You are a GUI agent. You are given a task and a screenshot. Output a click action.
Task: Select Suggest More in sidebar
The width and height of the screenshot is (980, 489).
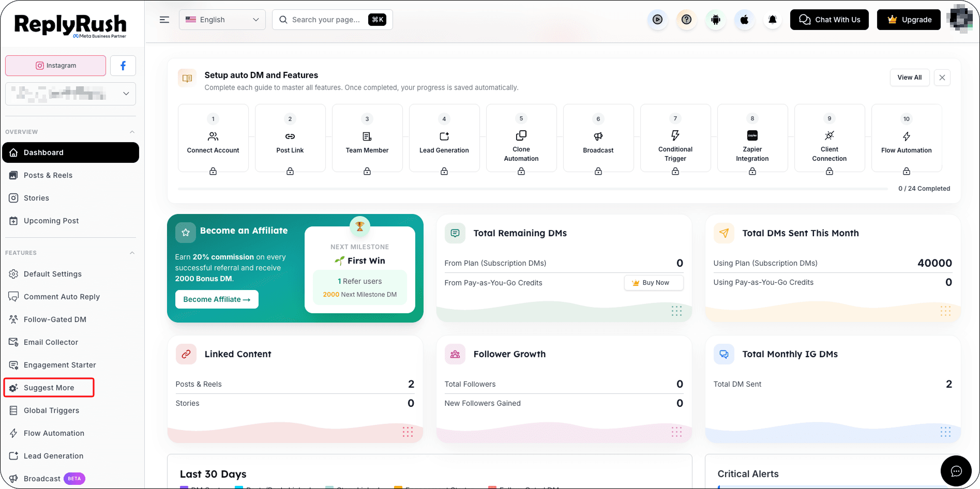(x=49, y=388)
